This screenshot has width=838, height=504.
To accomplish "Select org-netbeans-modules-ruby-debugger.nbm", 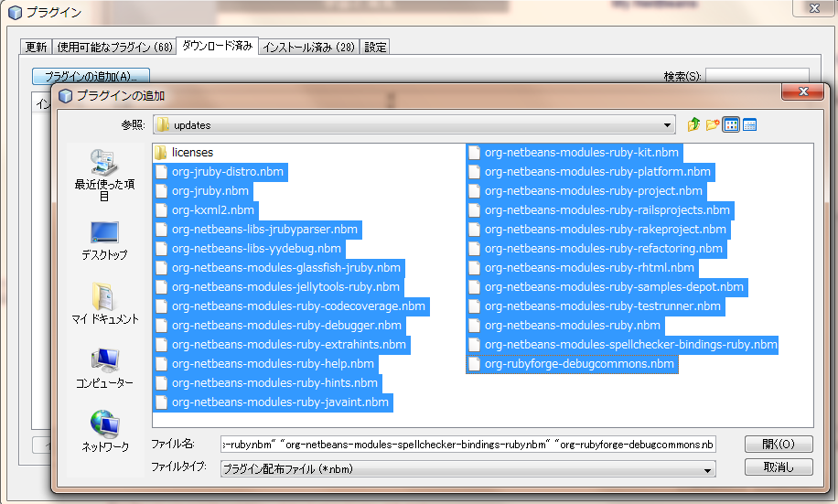I will tap(280, 326).
